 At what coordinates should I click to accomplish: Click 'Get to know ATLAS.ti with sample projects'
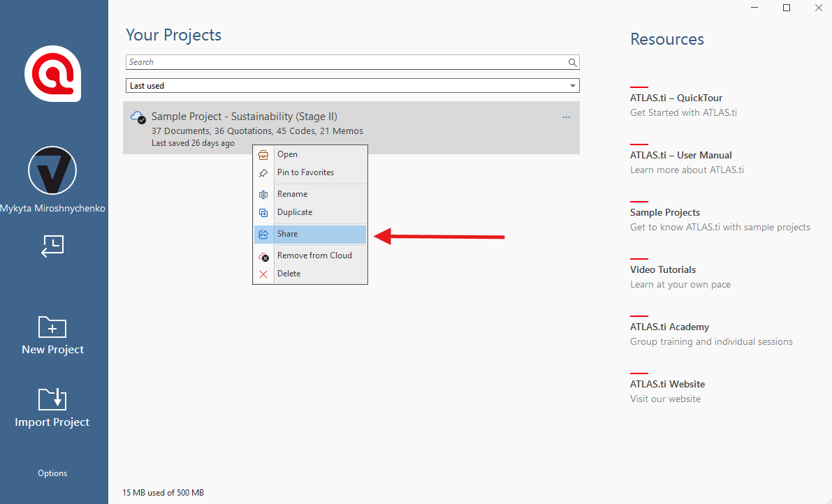(x=720, y=228)
